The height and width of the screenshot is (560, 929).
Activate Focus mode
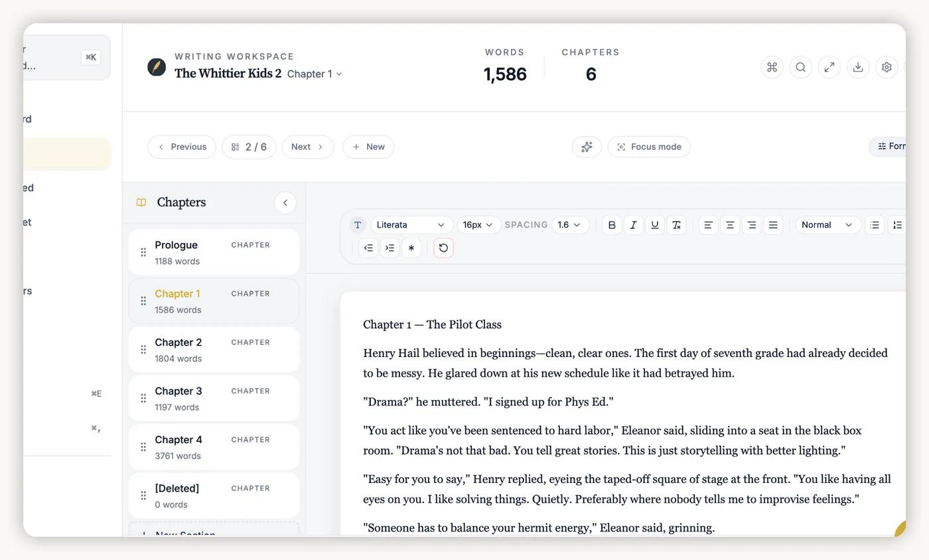tap(648, 147)
